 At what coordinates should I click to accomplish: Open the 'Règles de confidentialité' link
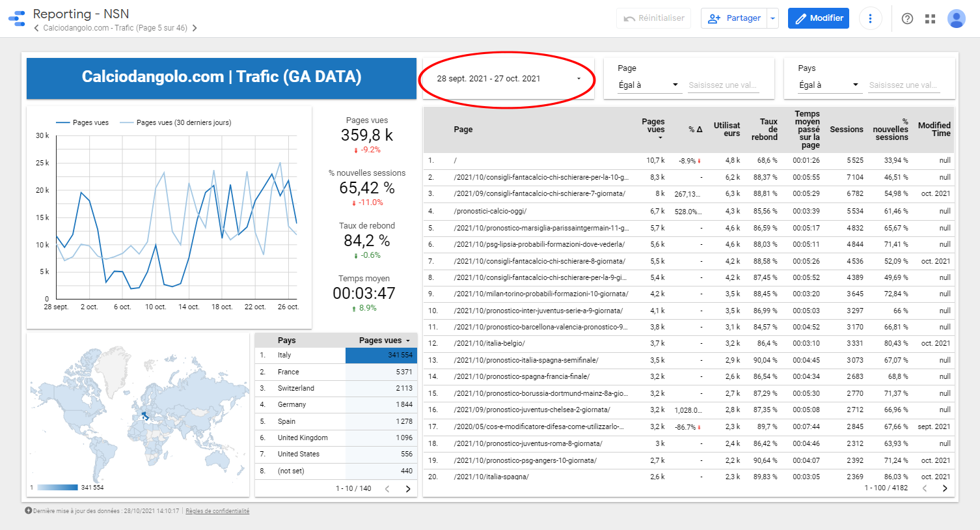click(217, 511)
